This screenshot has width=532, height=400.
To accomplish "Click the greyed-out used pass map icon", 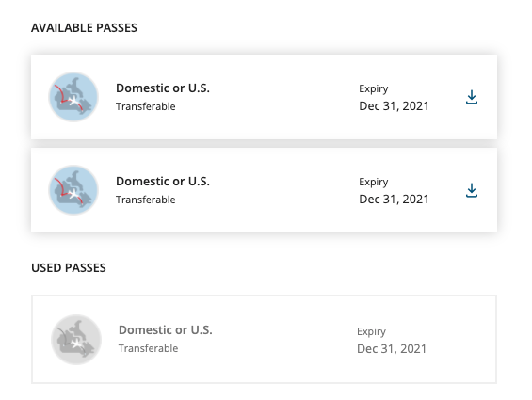I will (76, 340).
